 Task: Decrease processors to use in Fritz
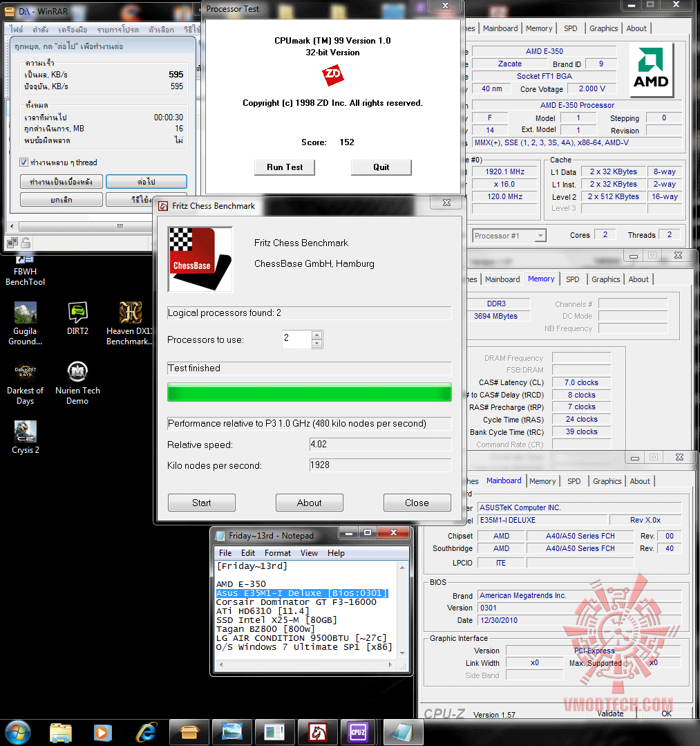[x=316, y=344]
